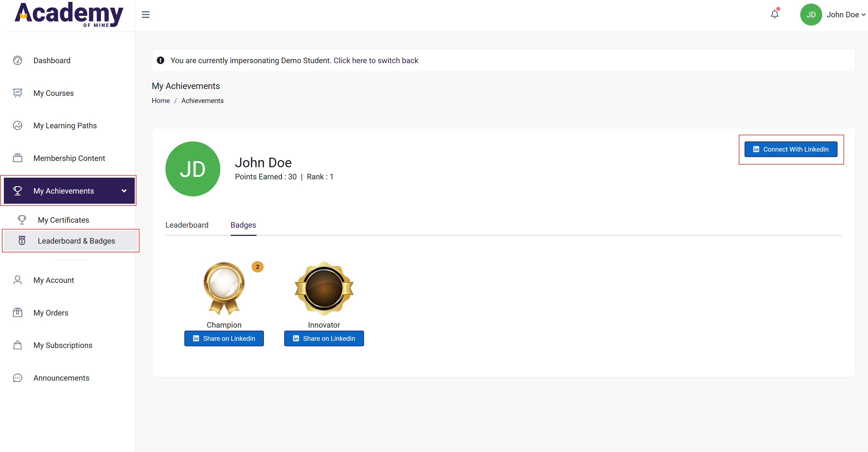Toggle the hamburger sidebar menu icon
Image resolution: width=868 pixels, height=452 pixels.
[146, 15]
